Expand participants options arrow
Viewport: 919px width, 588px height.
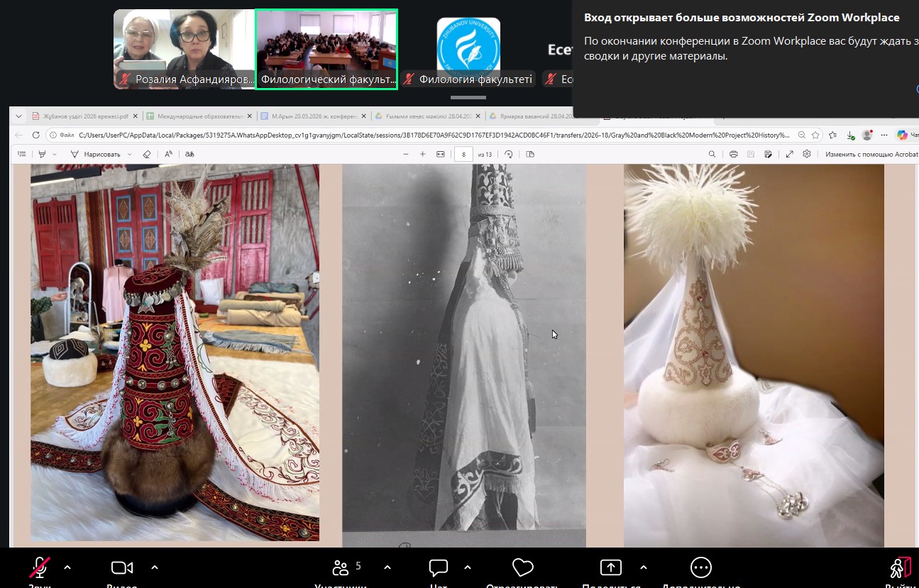point(387,567)
